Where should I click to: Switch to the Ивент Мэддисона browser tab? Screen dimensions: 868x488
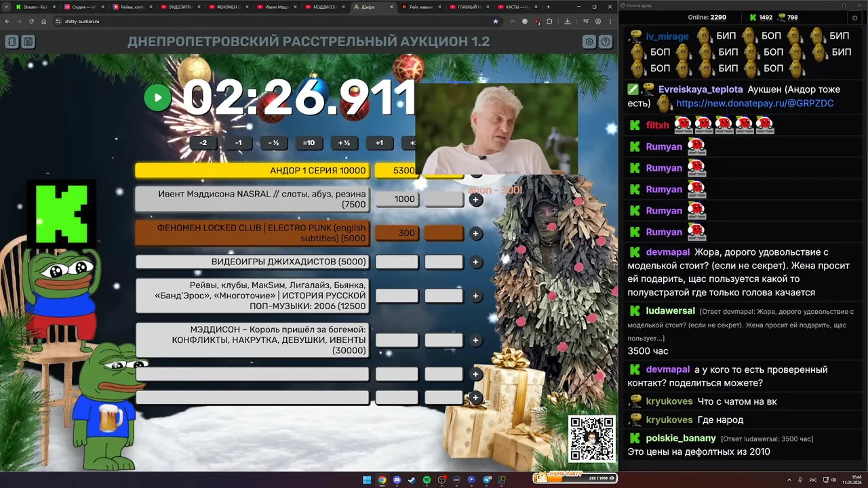pos(278,7)
